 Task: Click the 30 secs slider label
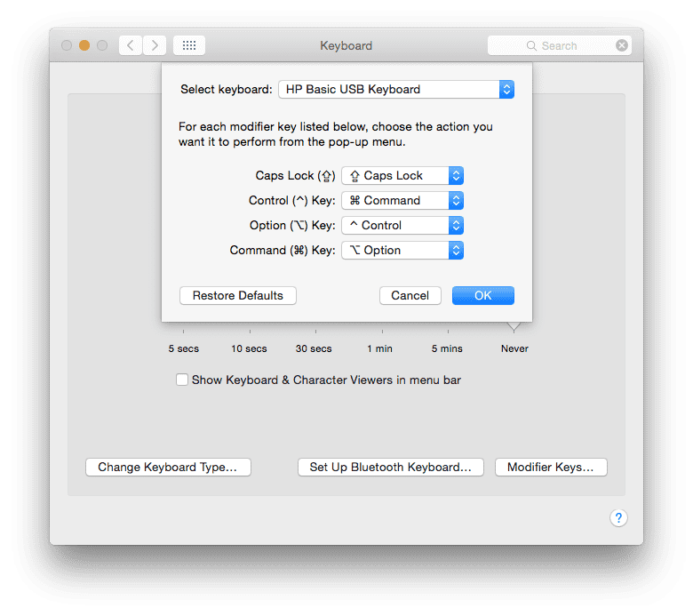pos(314,348)
